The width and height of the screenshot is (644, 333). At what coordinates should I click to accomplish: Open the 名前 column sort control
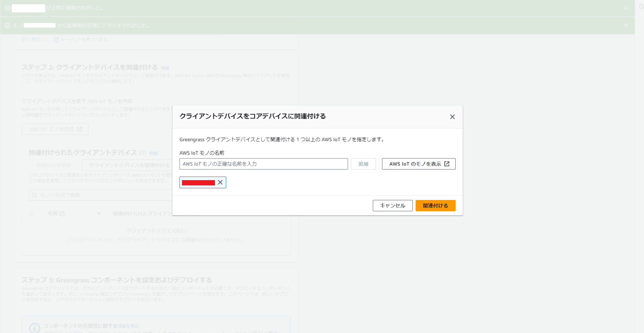tap(99, 213)
